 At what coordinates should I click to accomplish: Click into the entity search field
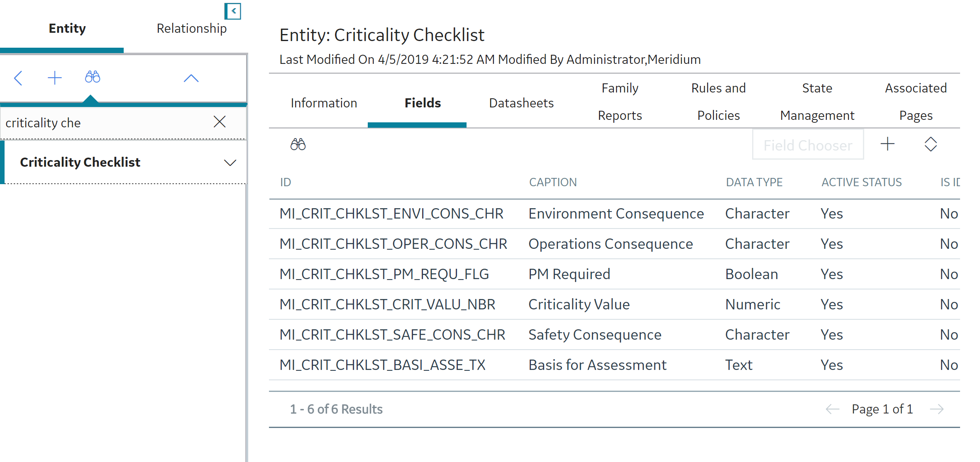[106, 123]
